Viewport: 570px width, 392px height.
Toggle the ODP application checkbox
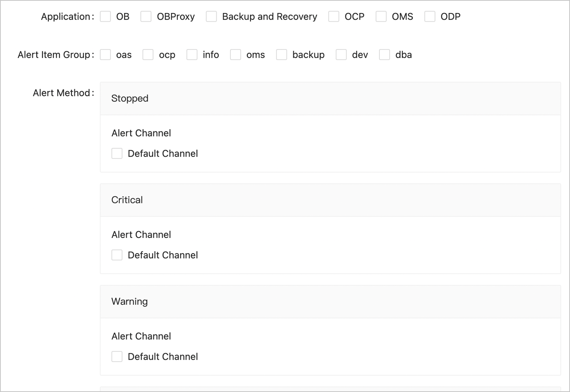coord(430,16)
